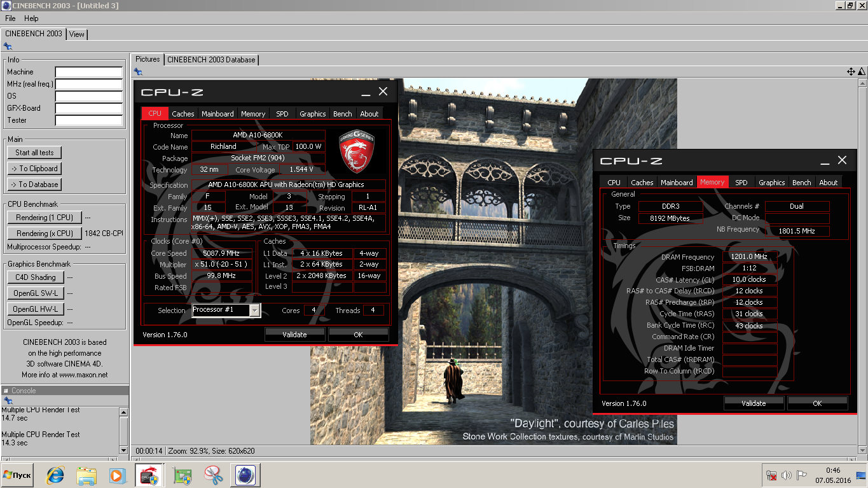Click the pin icon below the CINEBENCH 2003 tab
868x488 pixels.
[8, 46]
